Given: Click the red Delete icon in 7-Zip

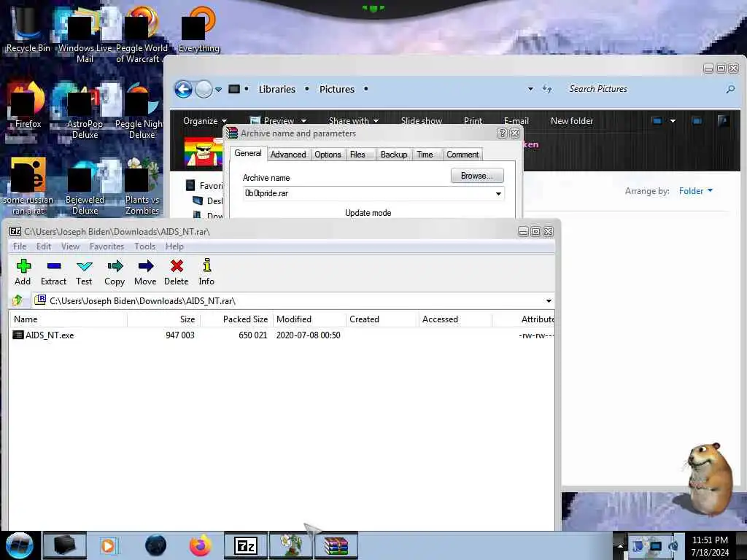Looking at the screenshot, I should (177, 273).
